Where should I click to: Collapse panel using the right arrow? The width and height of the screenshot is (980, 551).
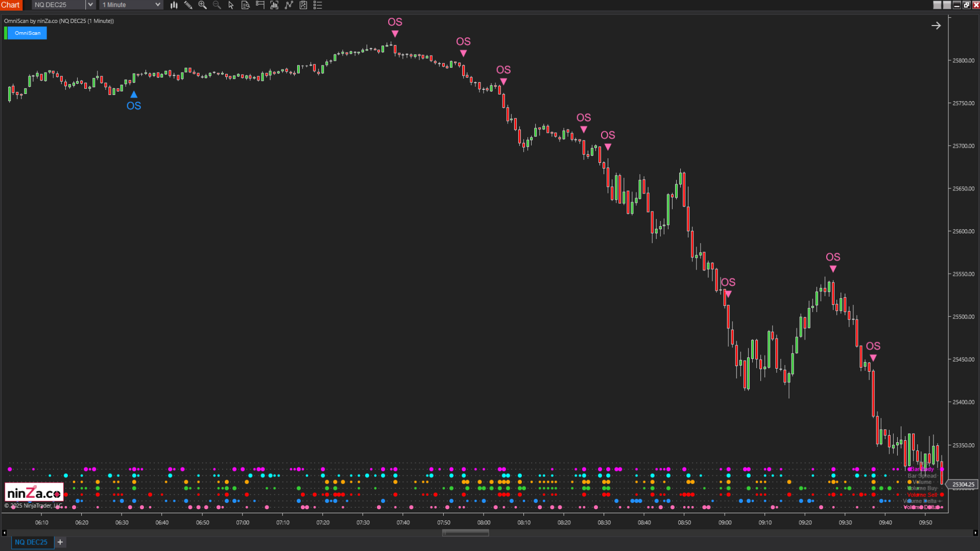[936, 25]
